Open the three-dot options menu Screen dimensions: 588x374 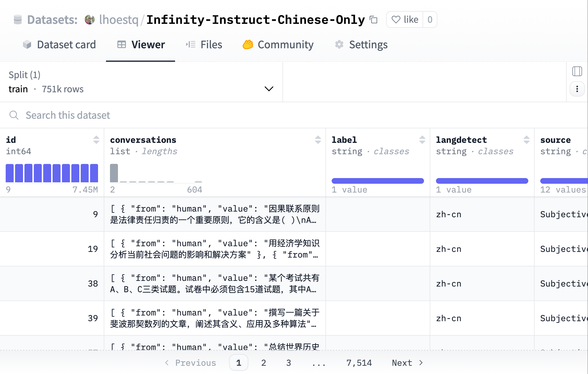[577, 89]
